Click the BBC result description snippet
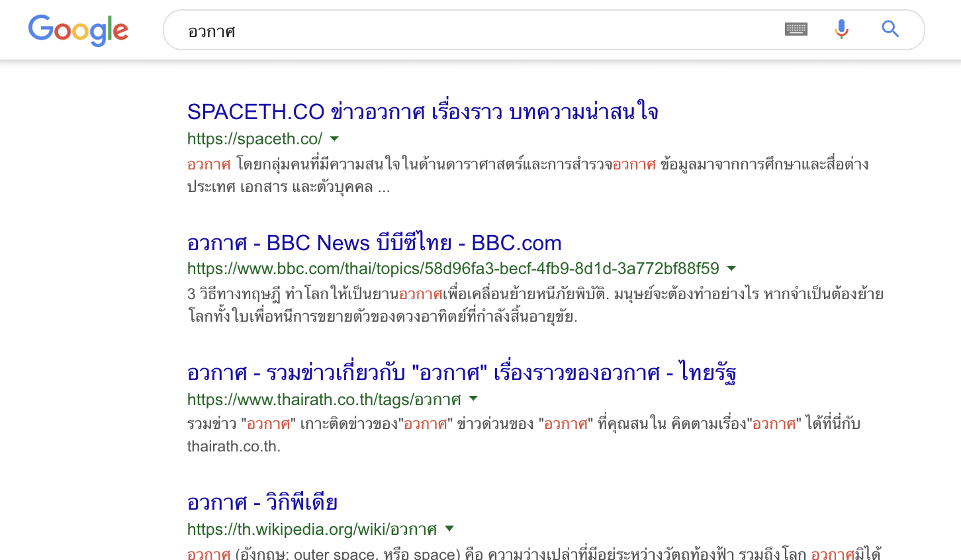 click(x=535, y=305)
